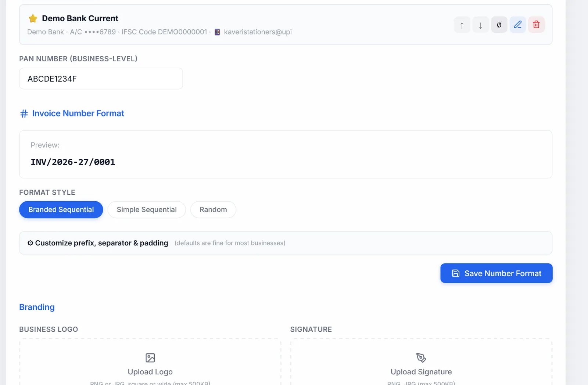Click the pen icon above Upload Signature
Image resolution: width=588 pixels, height=385 pixels.
(x=421, y=358)
